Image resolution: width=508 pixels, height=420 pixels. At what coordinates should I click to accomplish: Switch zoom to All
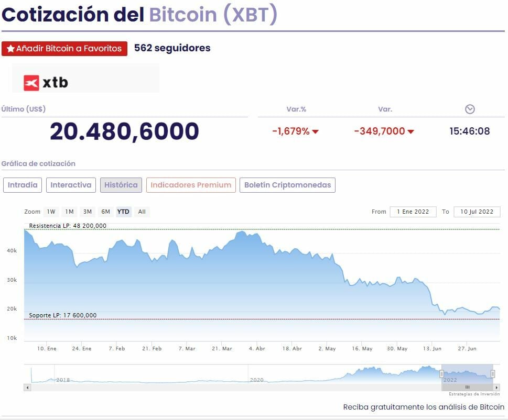[x=142, y=212]
